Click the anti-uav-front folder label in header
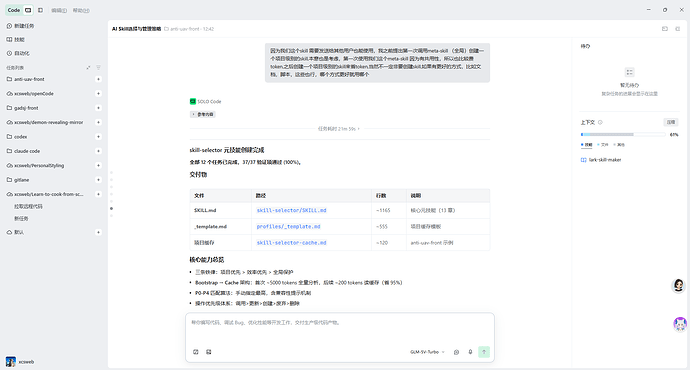This screenshot has width=690, height=370. tap(183, 29)
